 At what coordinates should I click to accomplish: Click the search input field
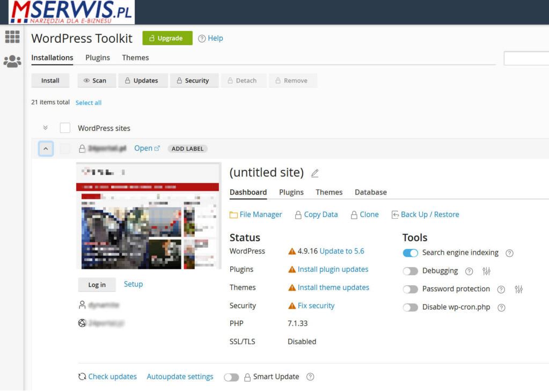pyautogui.click(x=526, y=58)
